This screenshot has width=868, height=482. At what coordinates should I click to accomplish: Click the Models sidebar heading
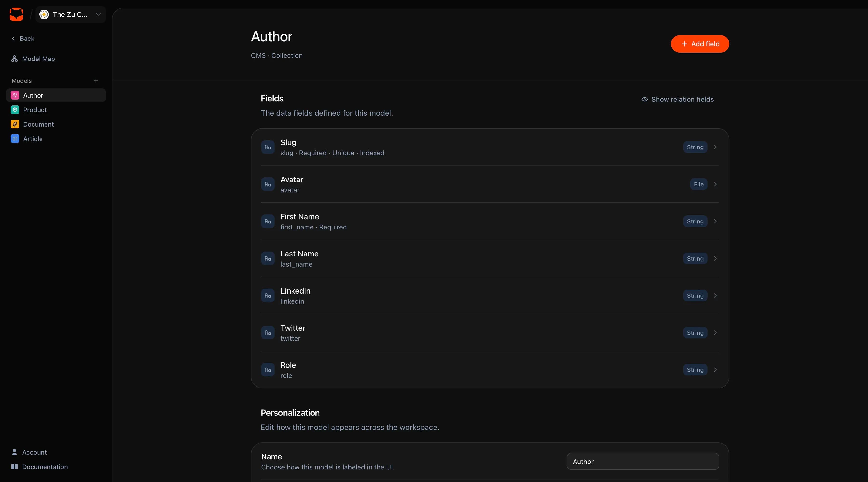tap(21, 81)
